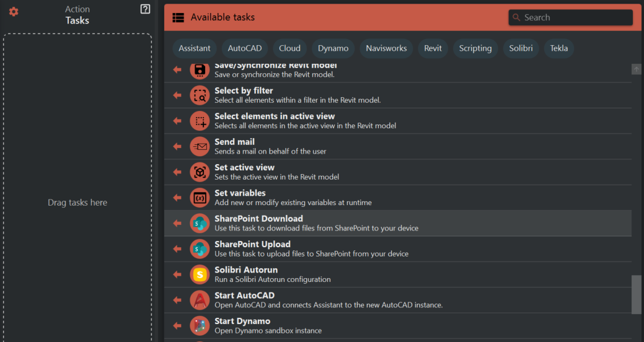Click 'Sends a mail on behalf of the user'

click(x=270, y=152)
